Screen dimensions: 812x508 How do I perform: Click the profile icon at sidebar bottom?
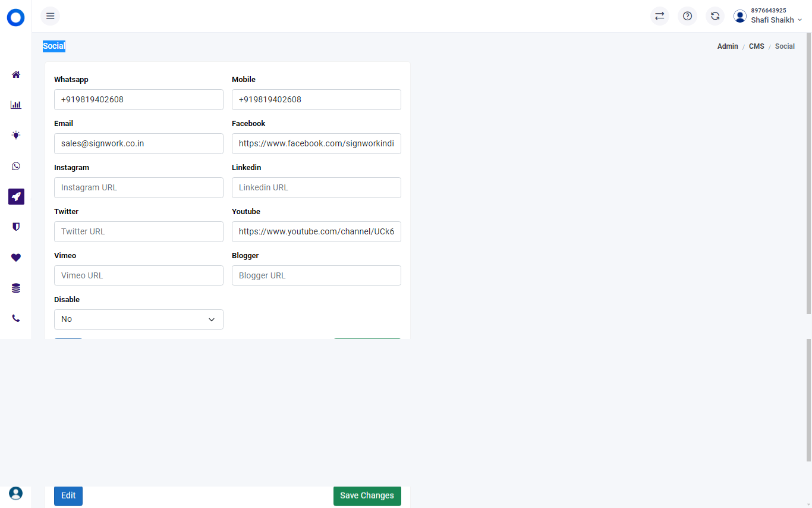pyautogui.click(x=16, y=493)
